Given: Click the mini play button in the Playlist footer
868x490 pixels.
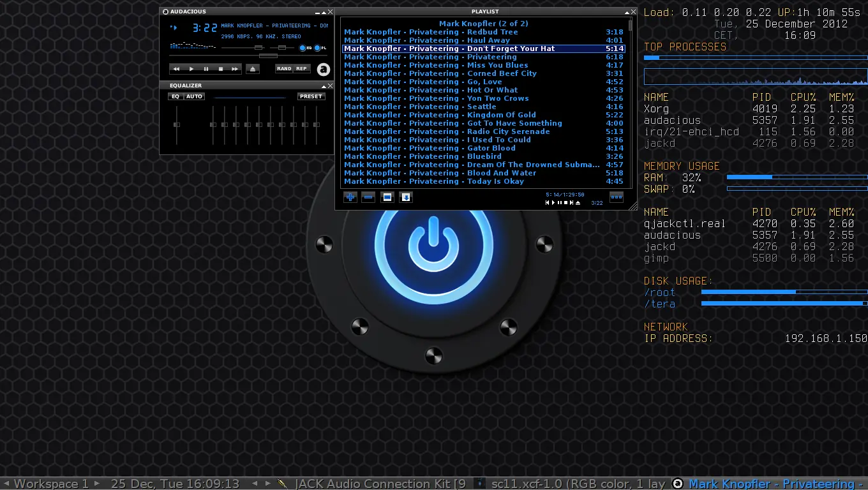Looking at the screenshot, I should pos(553,203).
